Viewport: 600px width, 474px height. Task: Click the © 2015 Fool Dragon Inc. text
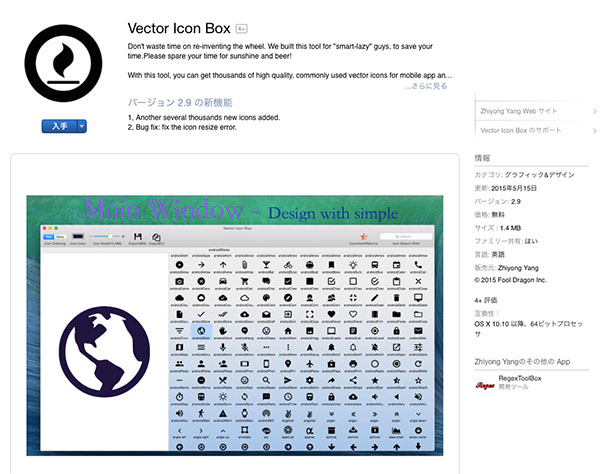510,280
